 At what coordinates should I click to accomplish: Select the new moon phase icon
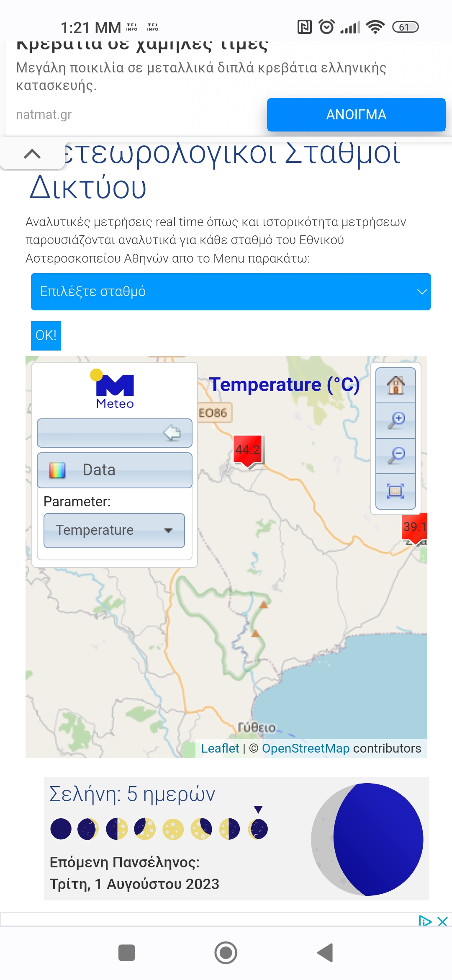click(61, 829)
